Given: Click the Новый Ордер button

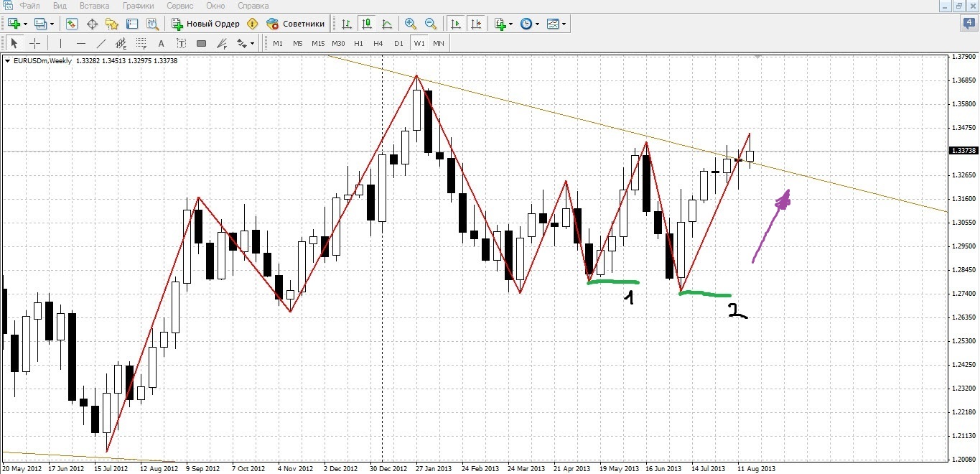Looking at the screenshot, I should coord(205,24).
